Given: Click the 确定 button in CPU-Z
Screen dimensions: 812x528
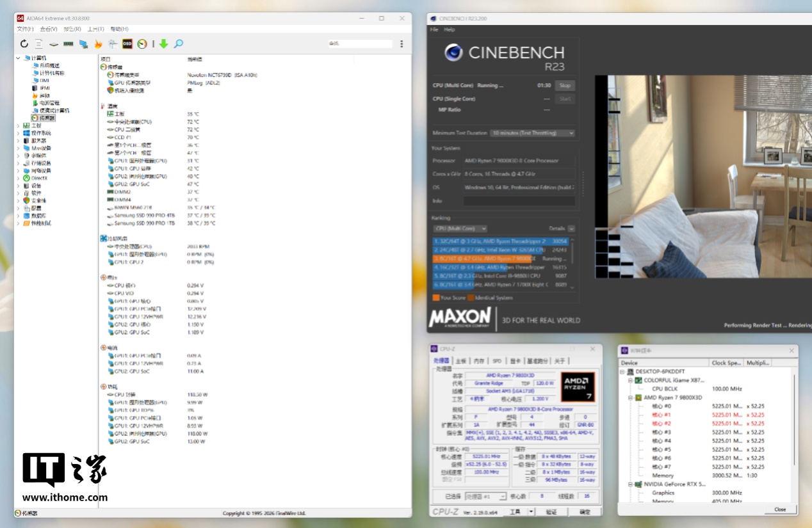Looking at the screenshot, I should click(x=585, y=512).
